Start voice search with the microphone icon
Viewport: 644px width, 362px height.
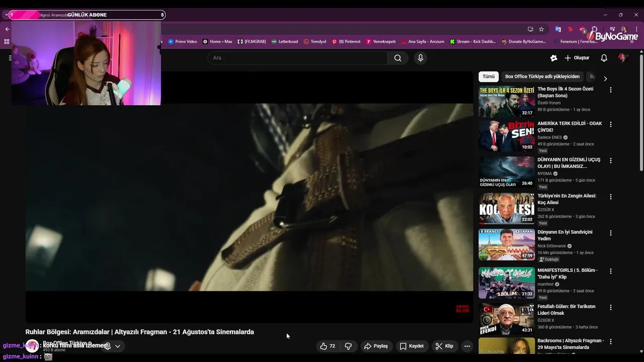click(421, 58)
